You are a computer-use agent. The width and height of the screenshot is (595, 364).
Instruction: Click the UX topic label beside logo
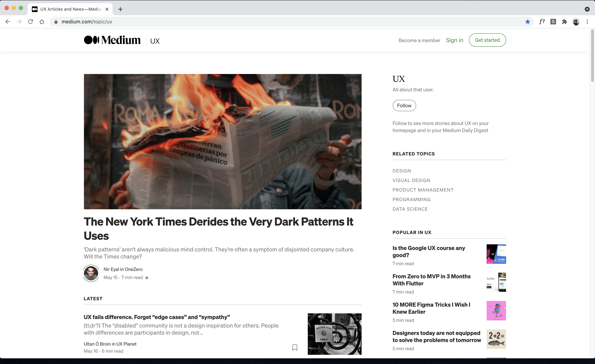pos(155,41)
